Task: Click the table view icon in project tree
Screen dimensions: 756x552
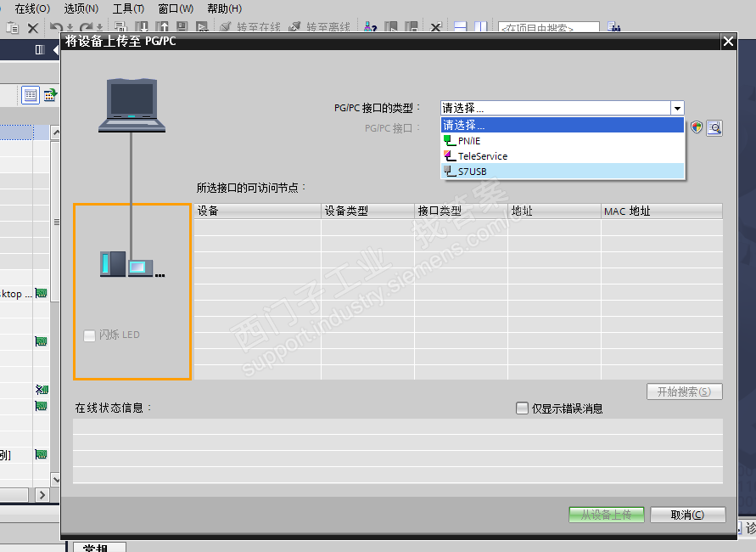Action: [x=31, y=95]
